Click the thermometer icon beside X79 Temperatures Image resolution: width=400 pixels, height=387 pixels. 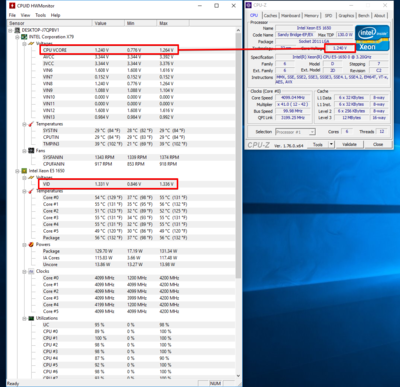coord(31,124)
